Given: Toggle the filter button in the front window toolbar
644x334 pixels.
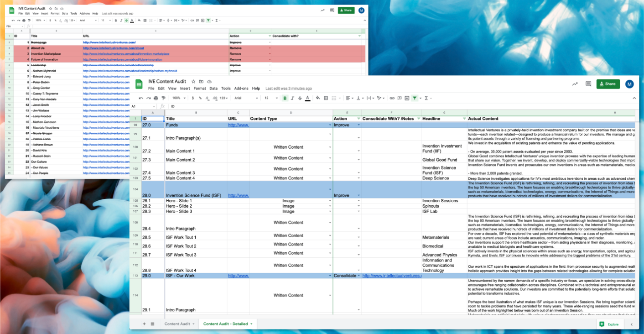Looking at the screenshot, I should (x=414, y=98).
